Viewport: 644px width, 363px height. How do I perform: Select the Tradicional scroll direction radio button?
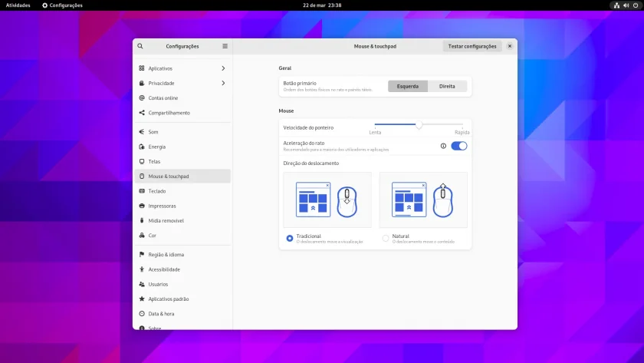click(290, 239)
